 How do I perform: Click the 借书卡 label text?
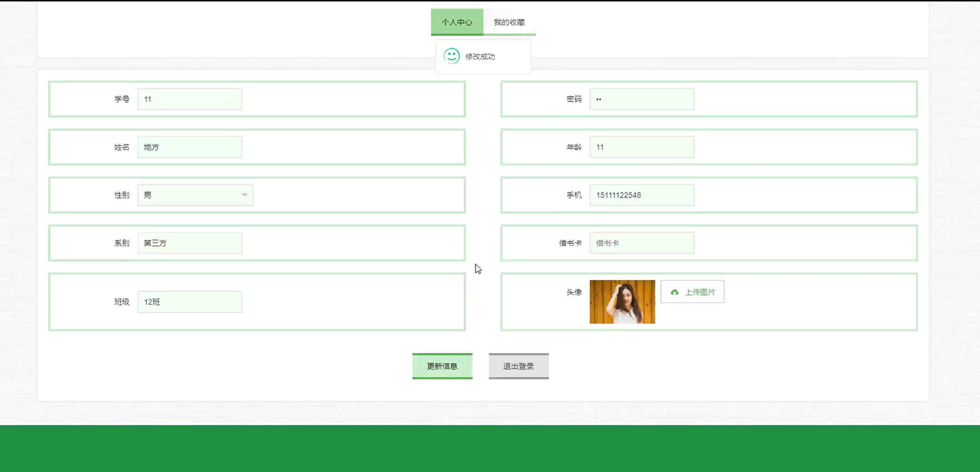click(570, 243)
